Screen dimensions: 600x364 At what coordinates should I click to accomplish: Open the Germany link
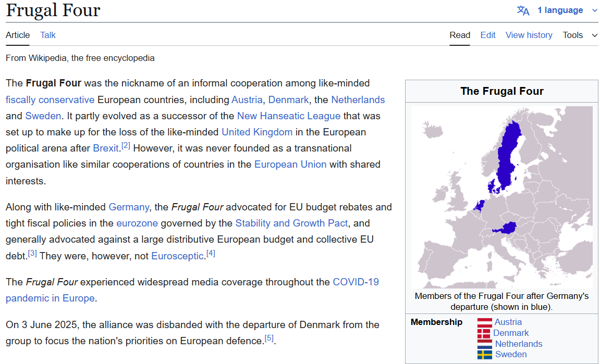tap(129, 207)
